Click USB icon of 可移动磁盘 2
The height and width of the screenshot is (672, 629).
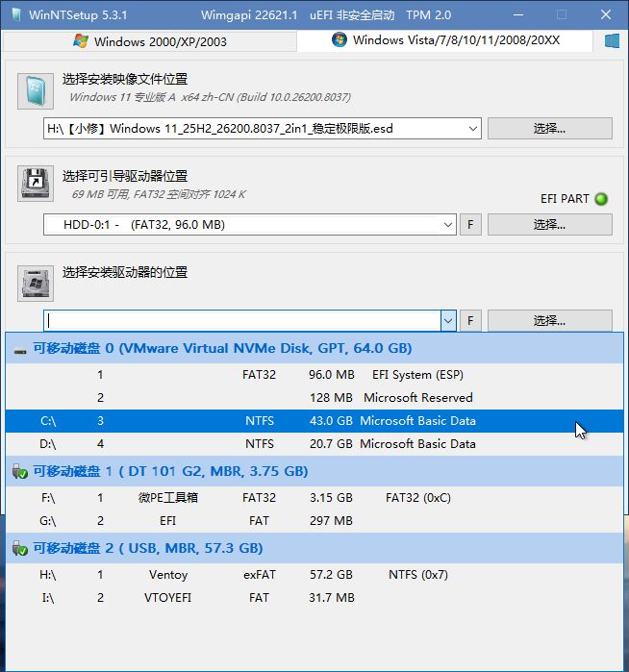click(x=20, y=548)
